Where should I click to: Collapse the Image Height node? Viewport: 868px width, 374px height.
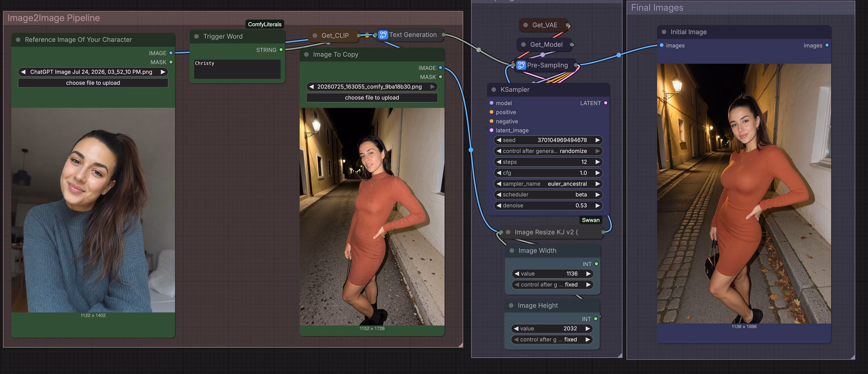pyautogui.click(x=511, y=305)
